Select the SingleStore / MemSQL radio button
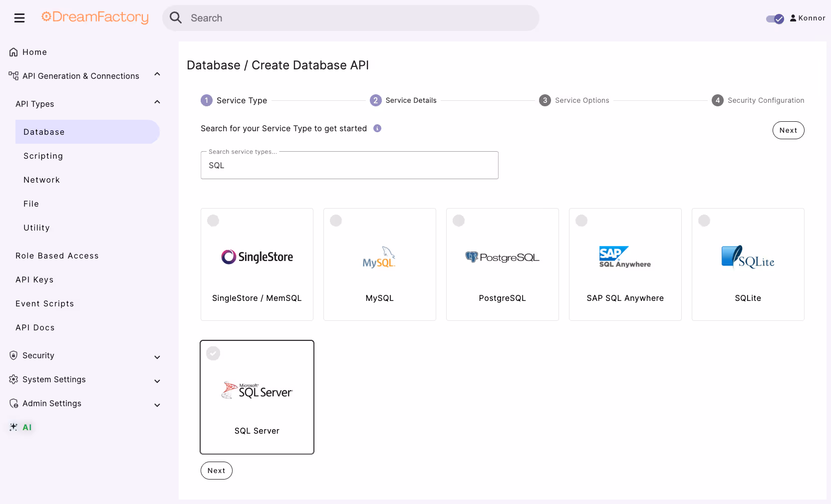 [x=213, y=221]
